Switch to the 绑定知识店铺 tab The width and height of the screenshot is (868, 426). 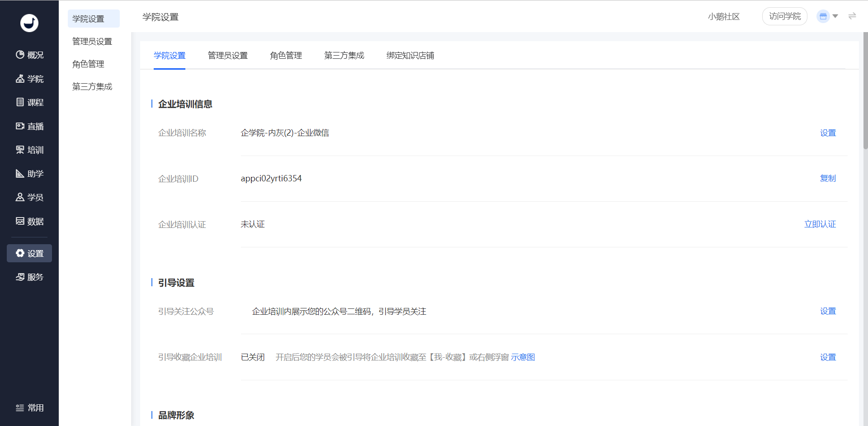410,56
